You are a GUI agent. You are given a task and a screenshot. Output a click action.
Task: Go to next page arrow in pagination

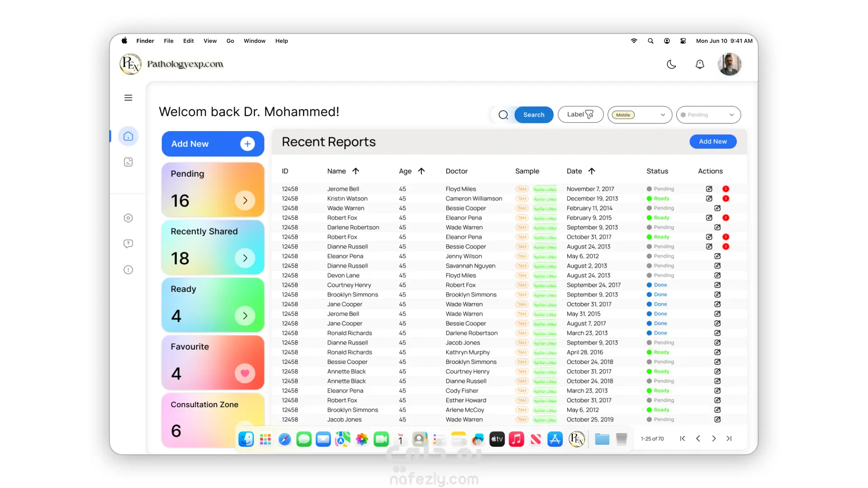tap(713, 438)
